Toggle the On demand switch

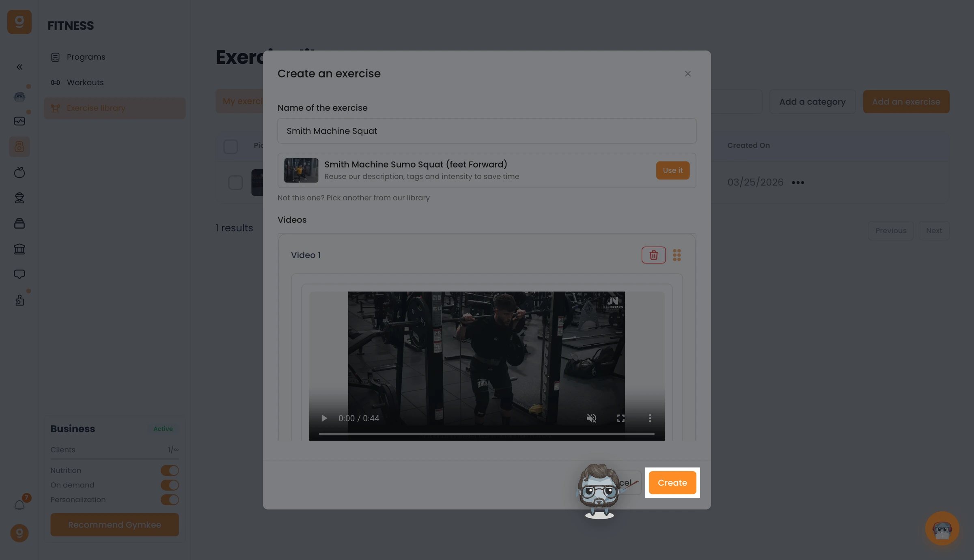point(170,485)
